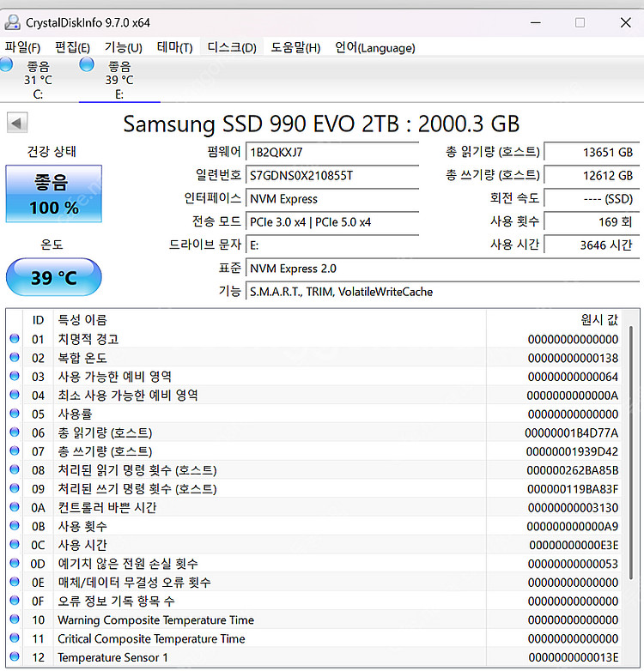
Task: Select row 11 Critical Composite Temperature Time
Action: [x=314, y=638]
